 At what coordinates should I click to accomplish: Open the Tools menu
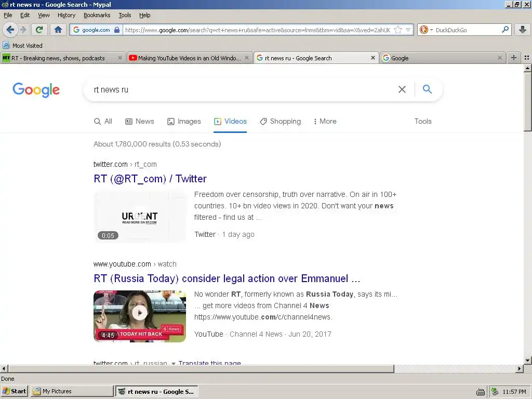pos(125,15)
